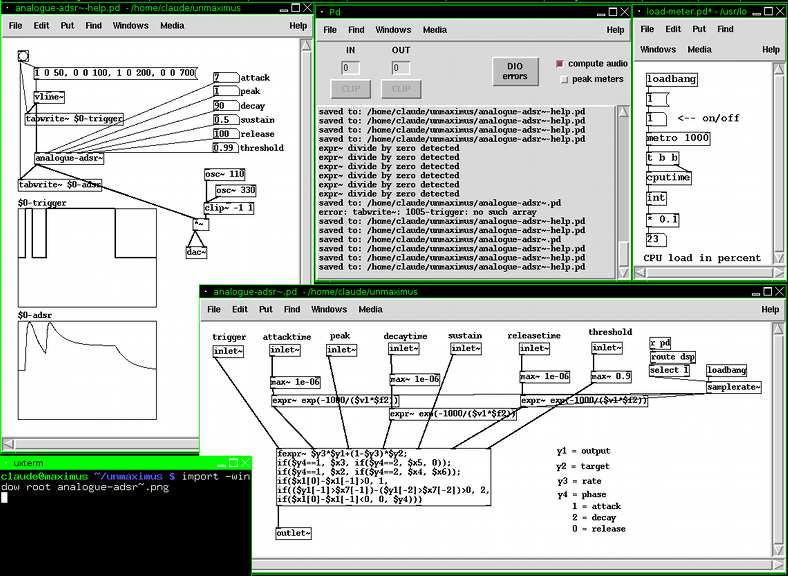Click the threshold number box showing 0.99
Image resolution: width=788 pixels, height=576 pixels.
[x=226, y=148]
